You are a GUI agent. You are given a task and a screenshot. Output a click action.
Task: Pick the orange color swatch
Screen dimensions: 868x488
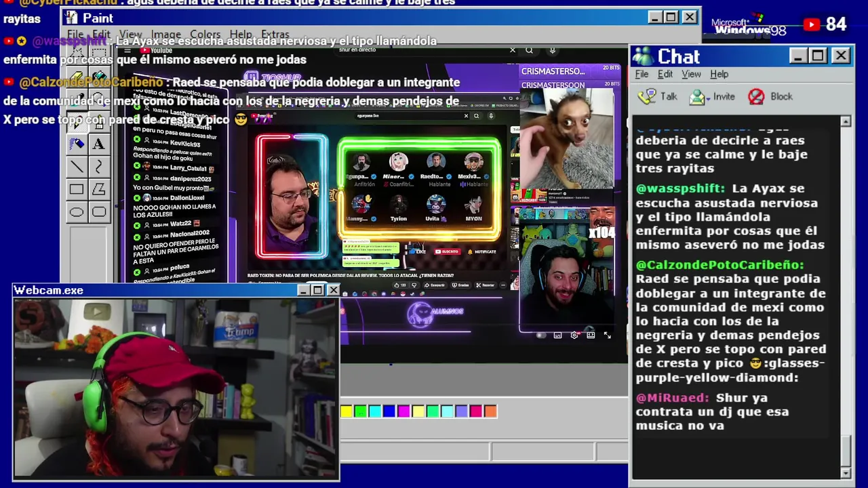click(x=490, y=411)
